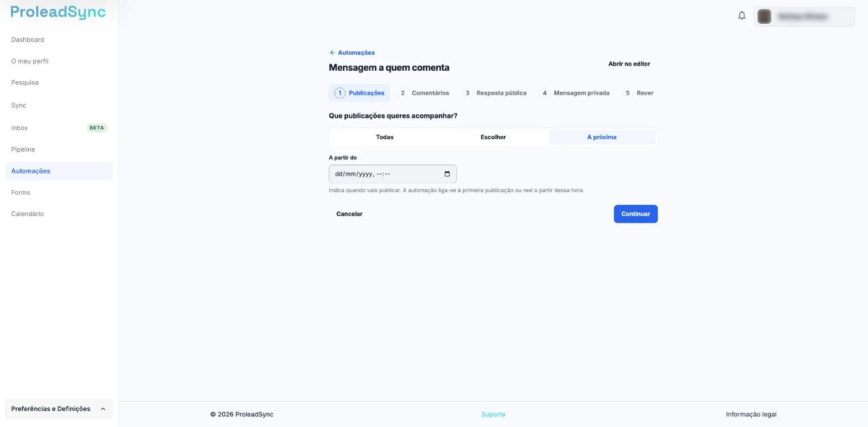Screen dimensions: 868x427
Task: Open the Suporte footer link
Action: [493, 414]
